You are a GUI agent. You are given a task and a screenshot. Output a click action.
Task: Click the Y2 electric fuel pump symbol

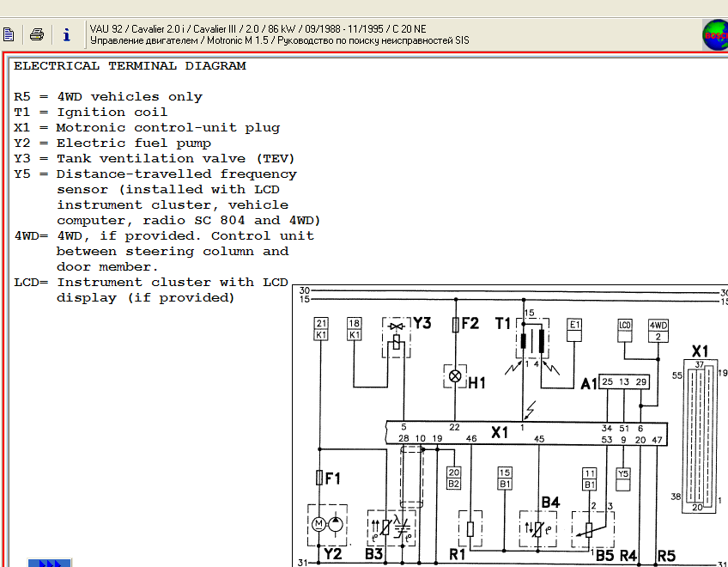pyautogui.click(x=327, y=525)
